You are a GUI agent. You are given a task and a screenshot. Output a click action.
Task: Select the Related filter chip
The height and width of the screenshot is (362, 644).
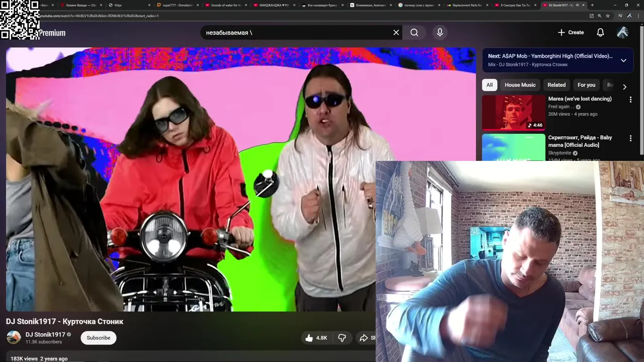click(x=556, y=85)
